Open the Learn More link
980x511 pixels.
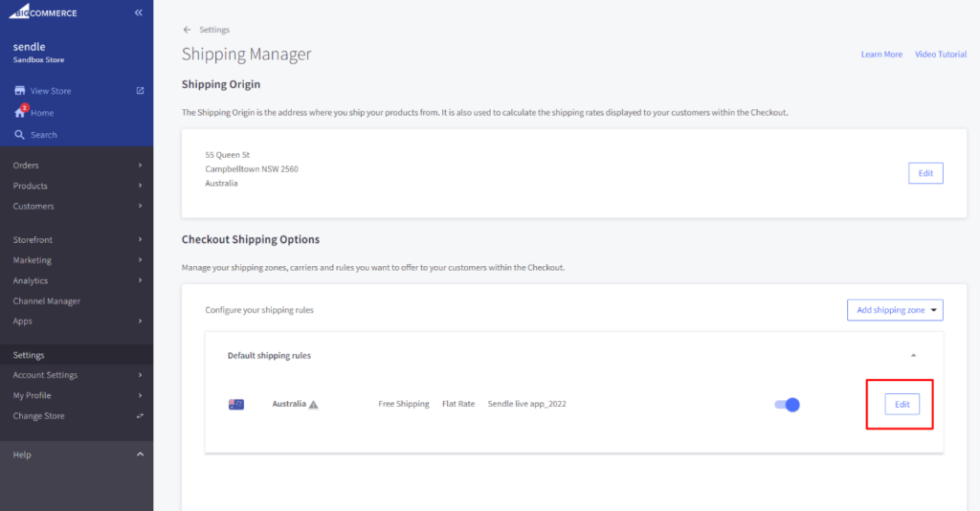(x=881, y=55)
